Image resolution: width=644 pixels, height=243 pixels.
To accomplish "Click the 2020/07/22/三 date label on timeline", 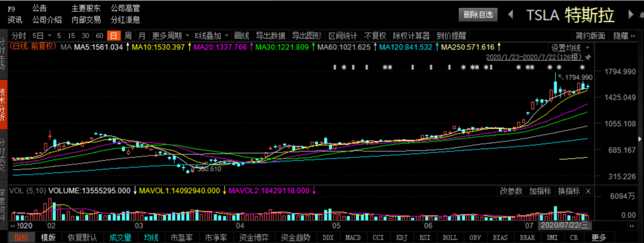I will [565, 226].
